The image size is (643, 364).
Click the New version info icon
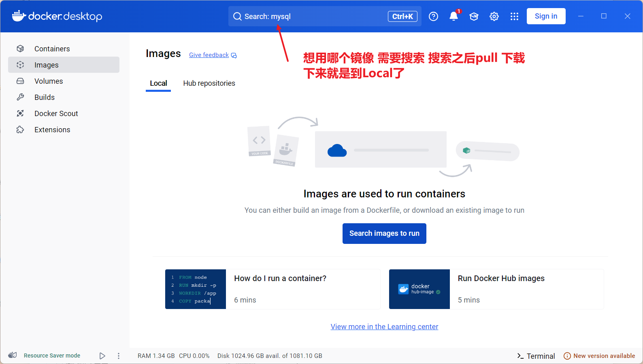pos(567,356)
